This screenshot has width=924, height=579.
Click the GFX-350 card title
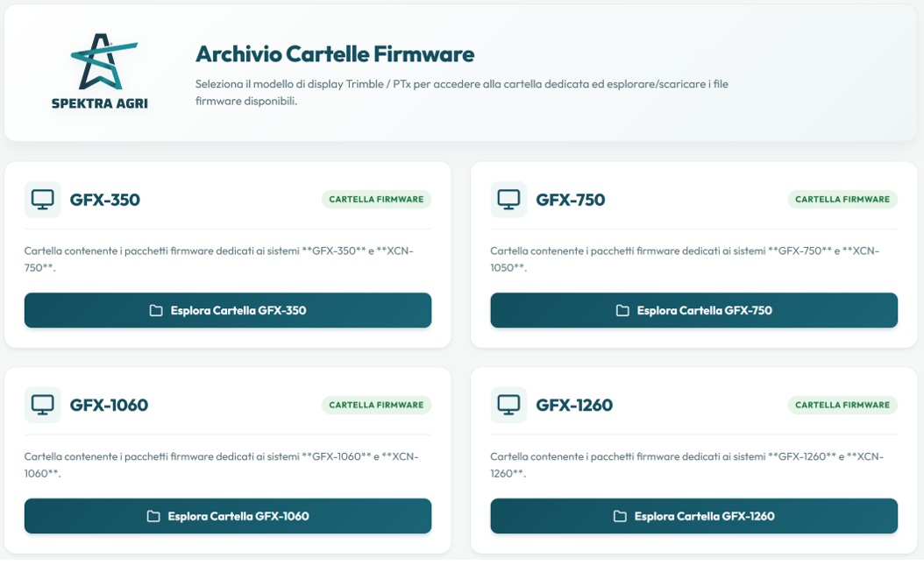(x=105, y=200)
